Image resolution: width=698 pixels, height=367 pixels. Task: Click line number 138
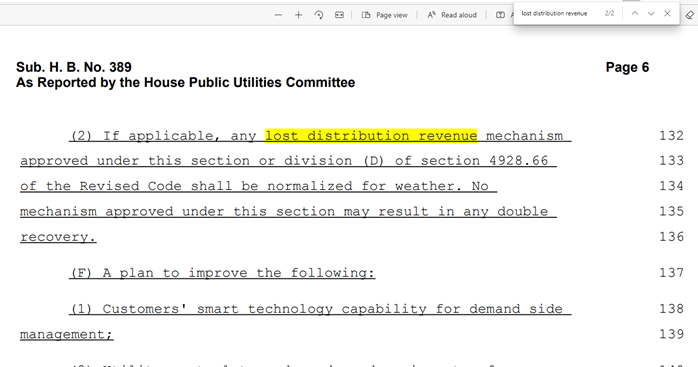click(671, 309)
